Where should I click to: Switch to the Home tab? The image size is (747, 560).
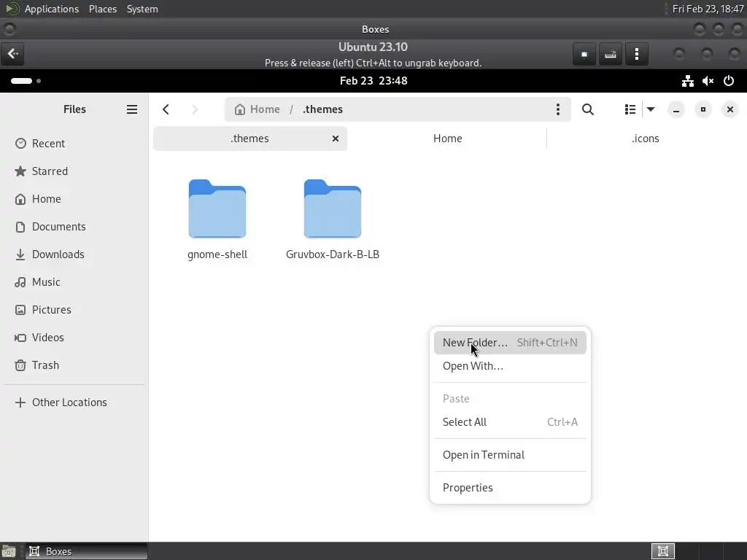[447, 139]
